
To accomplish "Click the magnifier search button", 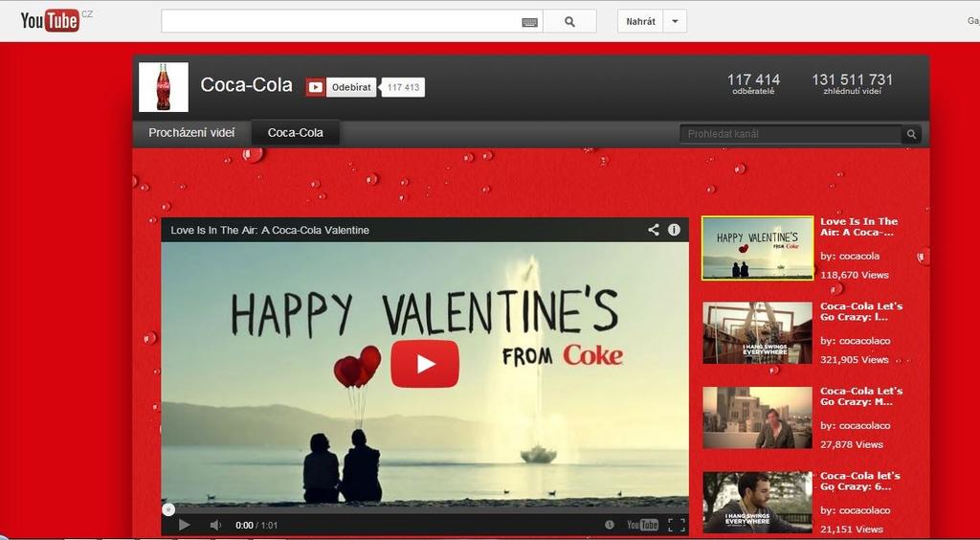I will pyautogui.click(x=569, y=21).
